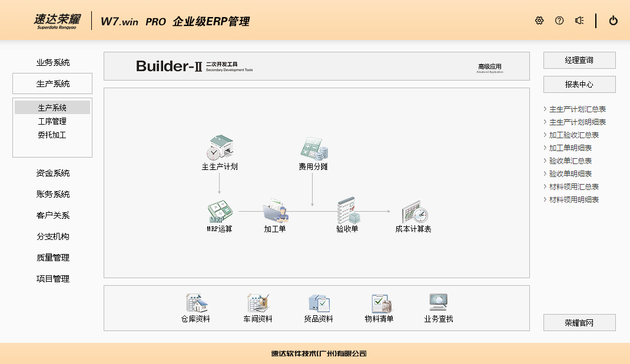This screenshot has height=364, width=630.
Task: Open the 成本计算表 icon
Action: pyautogui.click(x=413, y=212)
